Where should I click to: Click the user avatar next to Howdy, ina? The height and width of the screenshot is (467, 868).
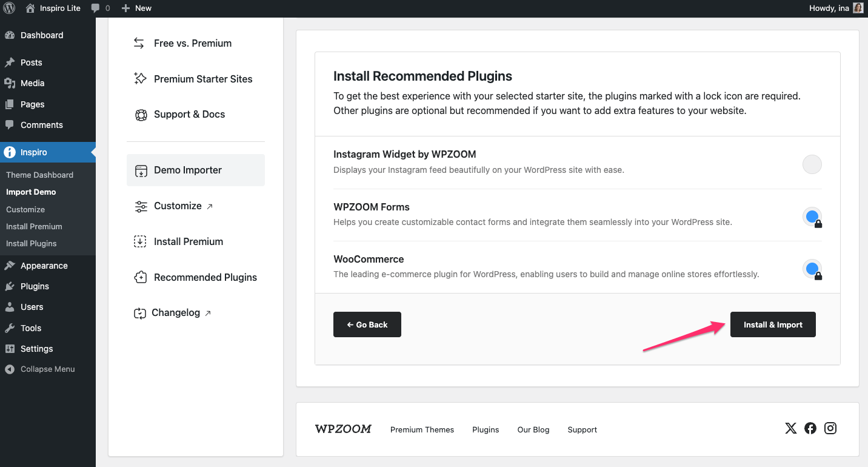pos(858,8)
